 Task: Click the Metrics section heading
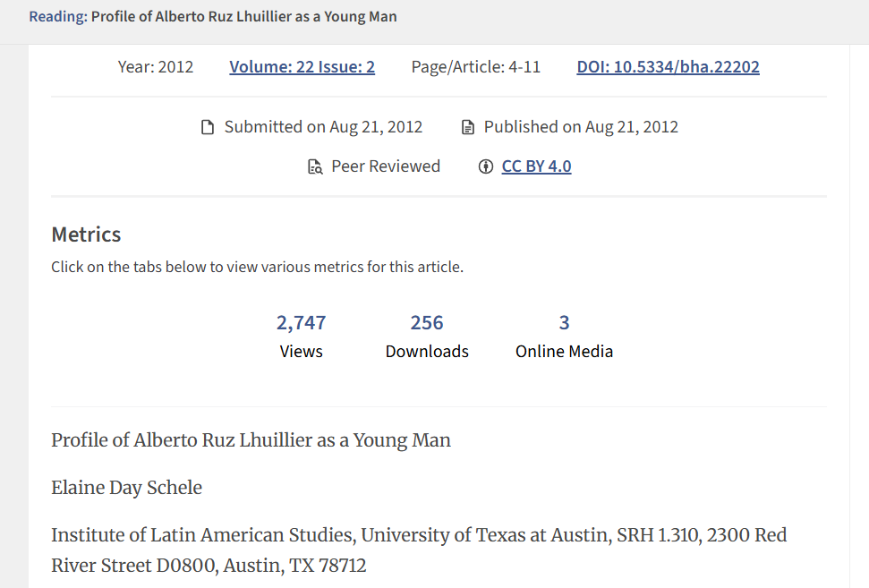[86, 234]
